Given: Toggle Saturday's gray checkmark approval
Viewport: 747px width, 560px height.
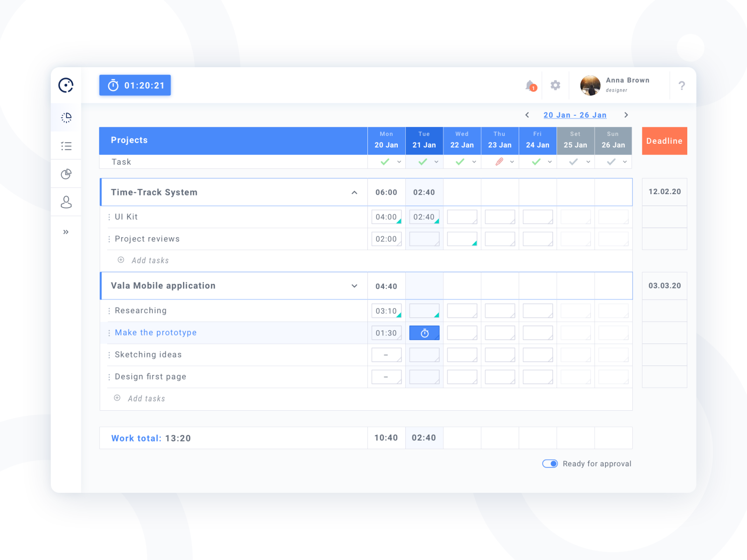Looking at the screenshot, I should 573,161.
